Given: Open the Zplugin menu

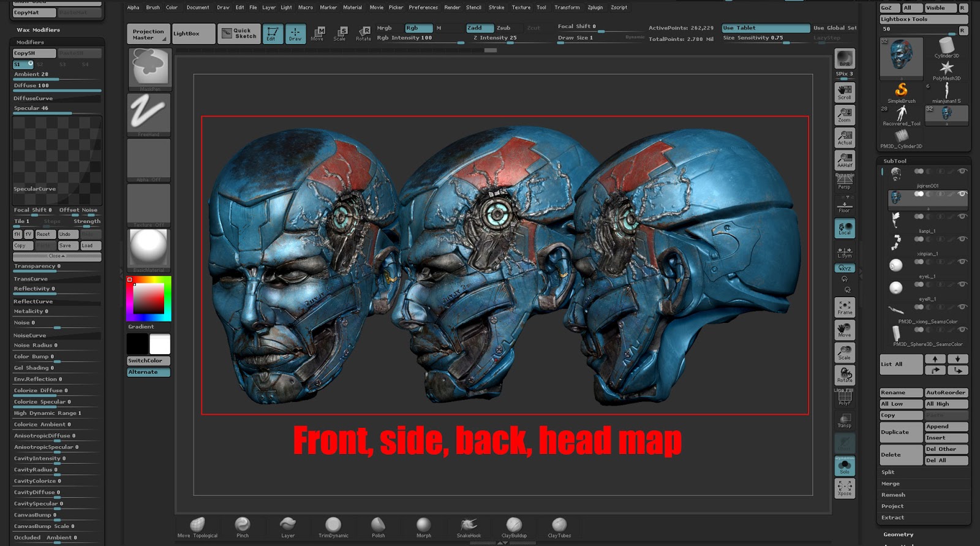Looking at the screenshot, I should pyautogui.click(x=595, y=7).
